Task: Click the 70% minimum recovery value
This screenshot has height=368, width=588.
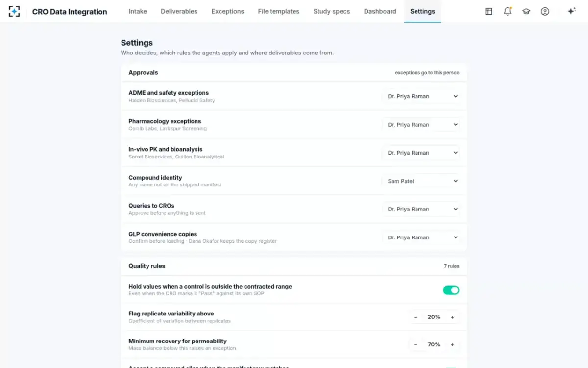Action: pos(434,345)
